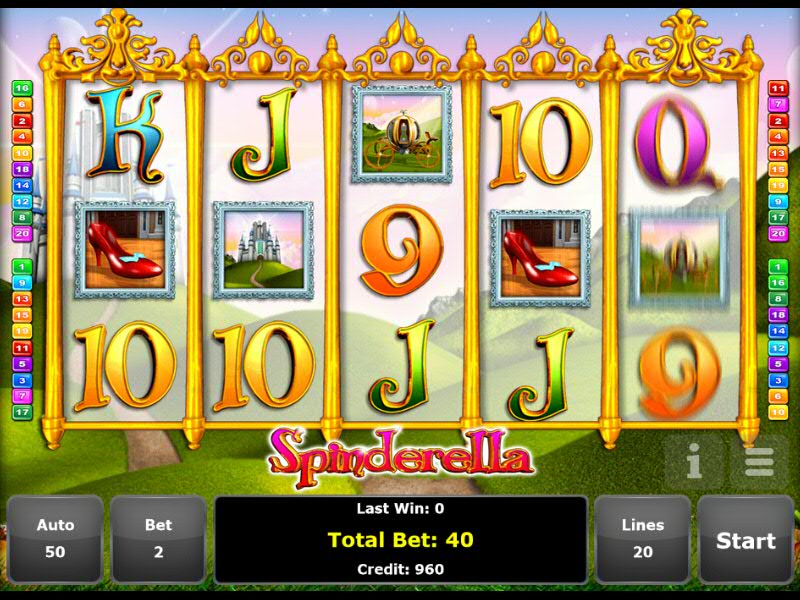Click the blue K symbol on reel one

[125, 135]
